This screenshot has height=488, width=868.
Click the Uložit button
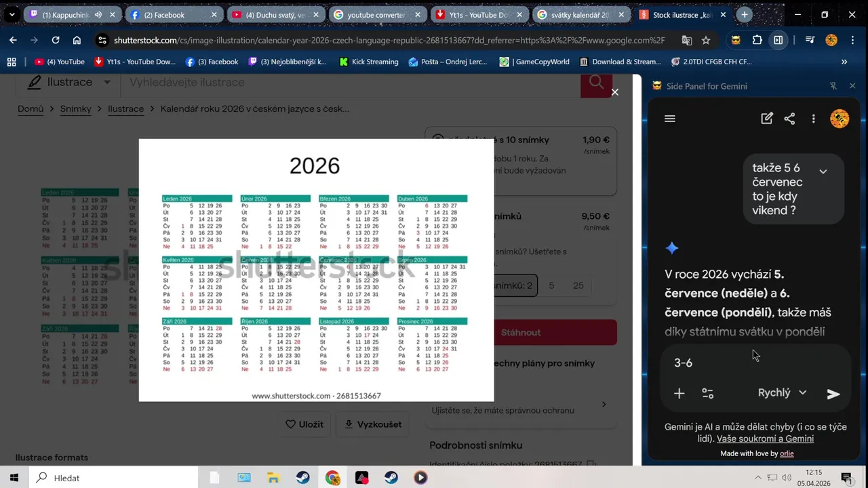pyautogui.click(x=304, y=424)
